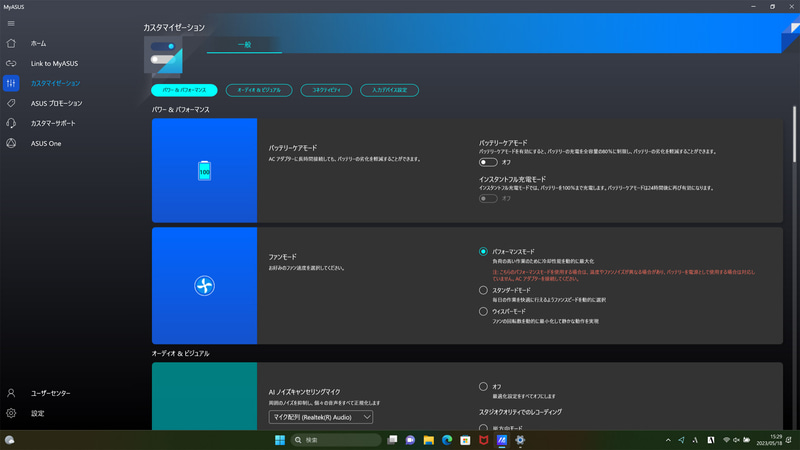Select Off (オフ) radio for AI noise canceling
The width and height of the screenshot is (800, 450).
(483, 387)
